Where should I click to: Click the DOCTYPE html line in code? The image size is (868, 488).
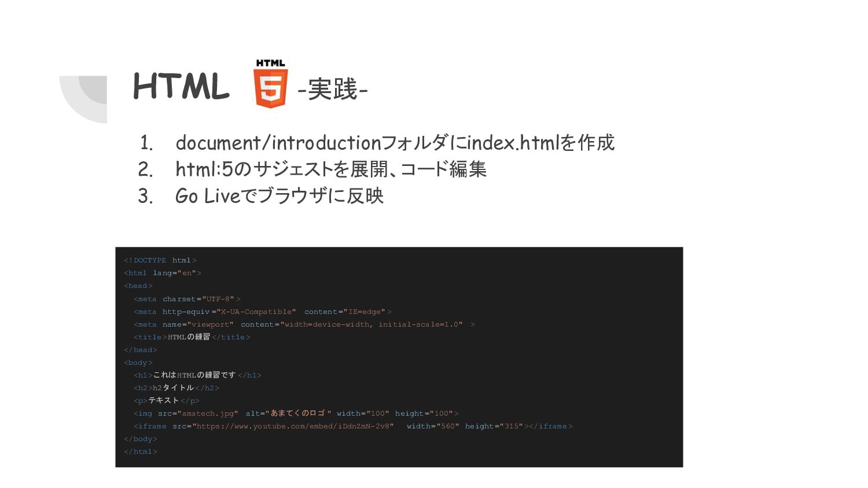[160, 260]
